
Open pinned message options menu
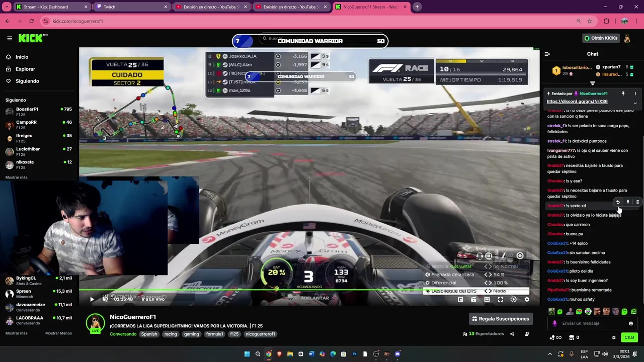tap(635, 94)
